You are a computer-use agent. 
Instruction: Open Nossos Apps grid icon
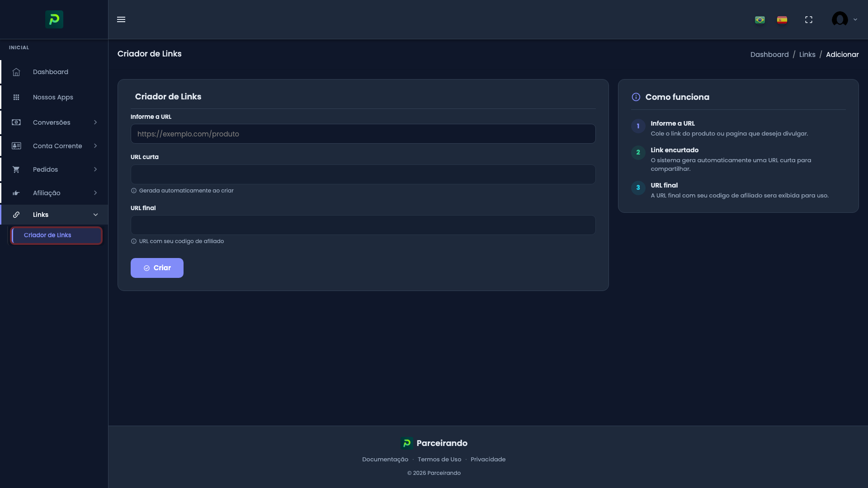click(x=16, y=97)
